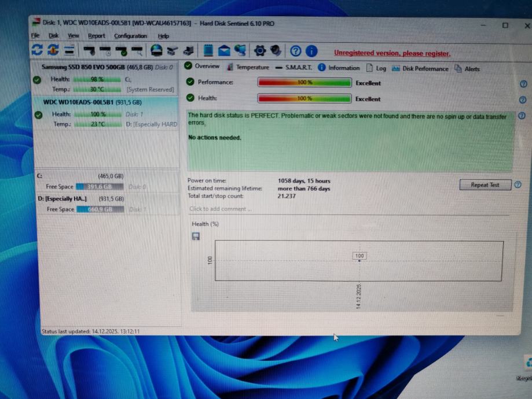Click the Samsung SSD Temp 30 °C bar

click(97, 90)
